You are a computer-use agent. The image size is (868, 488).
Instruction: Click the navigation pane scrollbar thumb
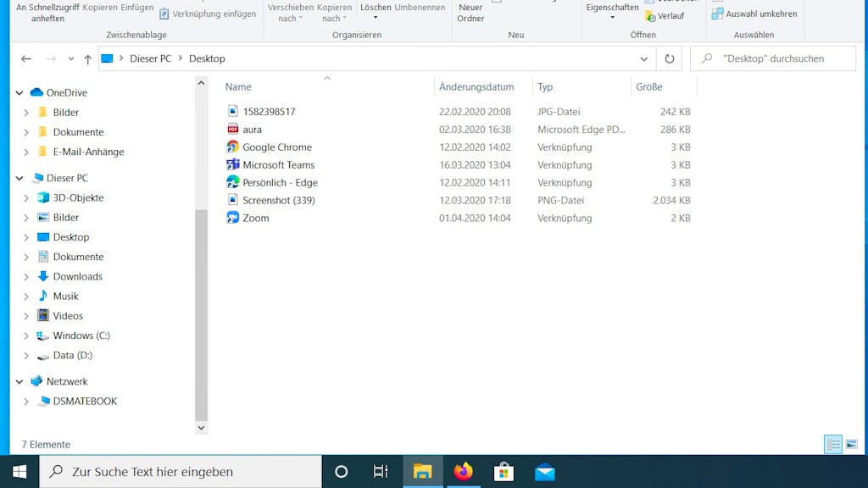point(201,315)
